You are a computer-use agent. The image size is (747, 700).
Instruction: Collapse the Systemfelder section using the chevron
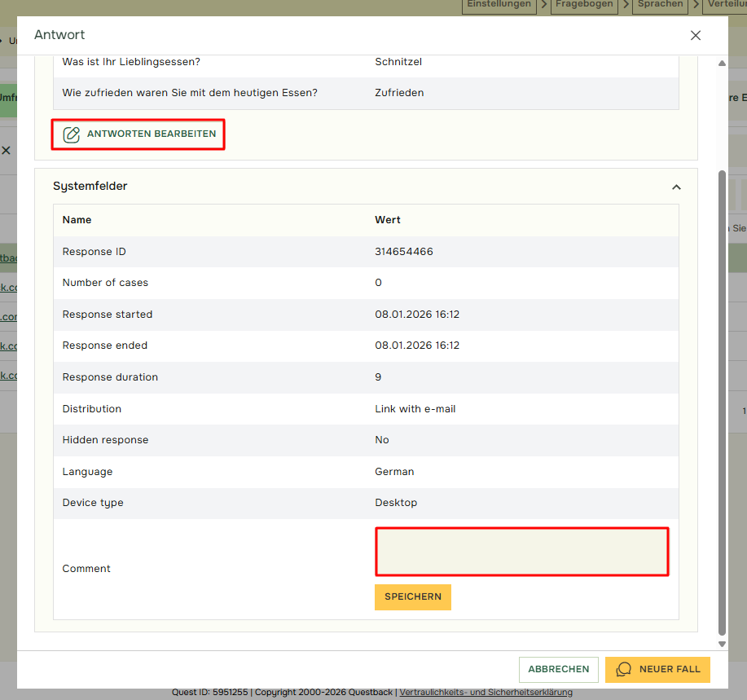(x=675, y=187)
